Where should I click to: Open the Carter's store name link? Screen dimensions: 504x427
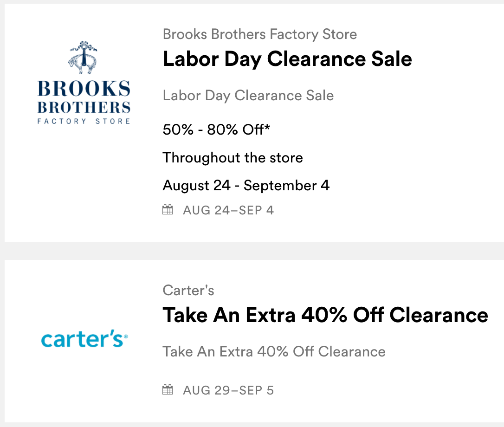click(x=188, y=291)
